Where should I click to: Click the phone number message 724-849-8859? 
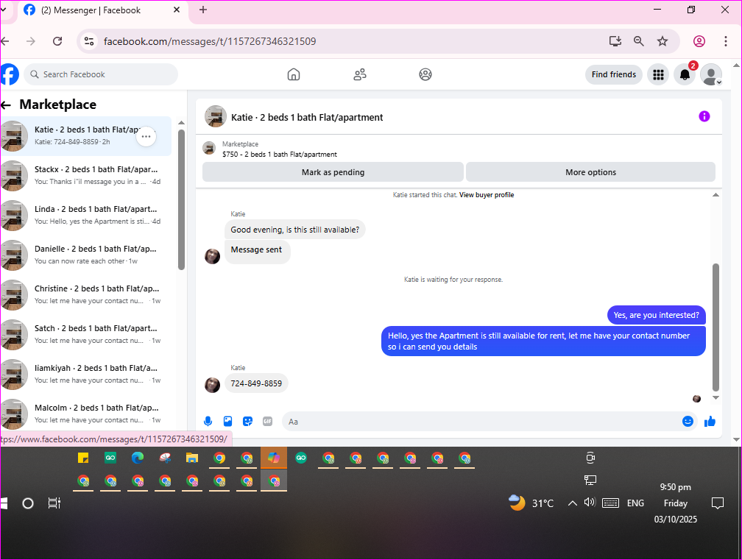coord(256,383)
